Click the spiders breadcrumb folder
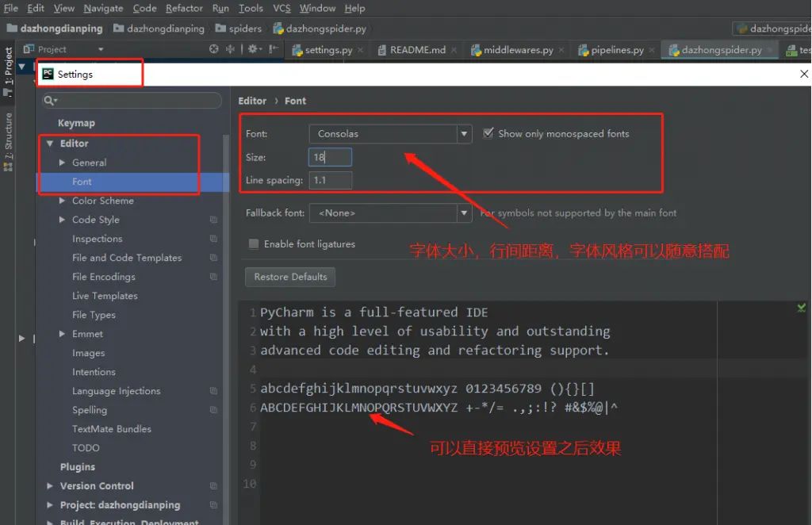The width and height of the screenshot is (812, 525). click(x=239, y=29)
